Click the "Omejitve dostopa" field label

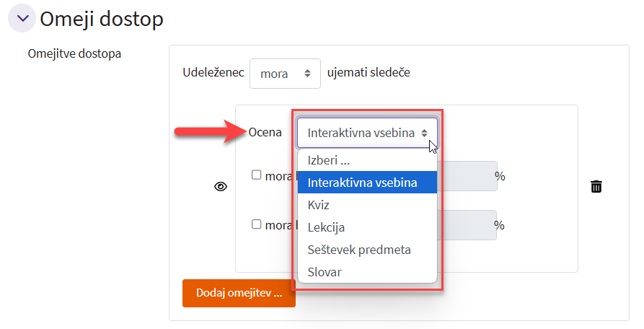(x=74, y=54)
